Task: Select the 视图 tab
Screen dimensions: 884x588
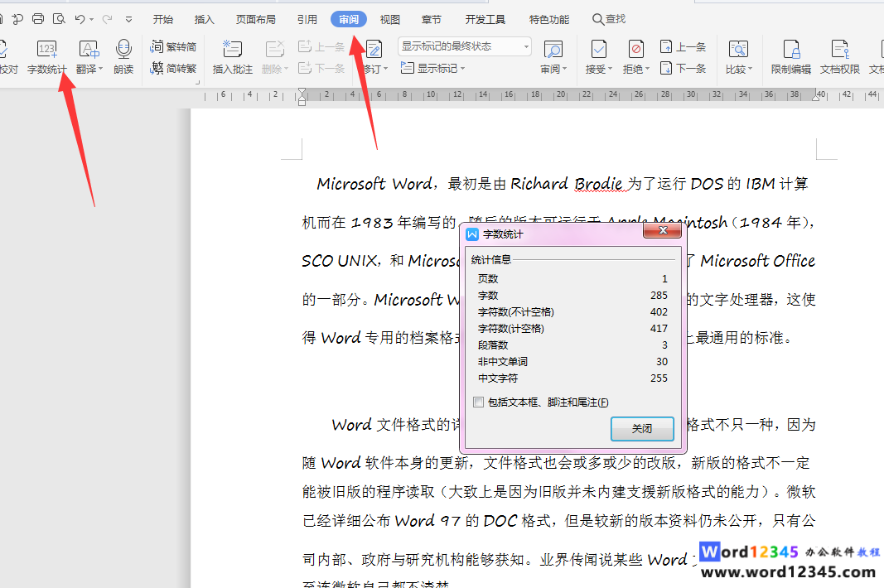Action: click(389, 19)
